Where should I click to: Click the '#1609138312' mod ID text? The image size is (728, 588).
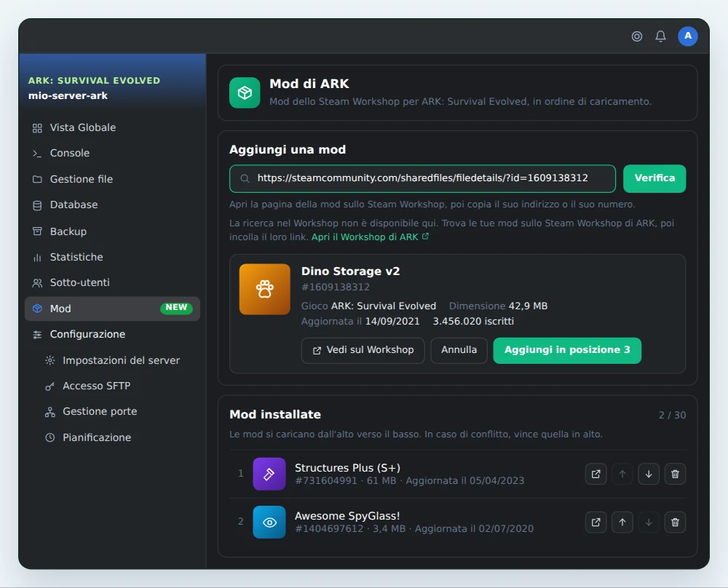335,287
